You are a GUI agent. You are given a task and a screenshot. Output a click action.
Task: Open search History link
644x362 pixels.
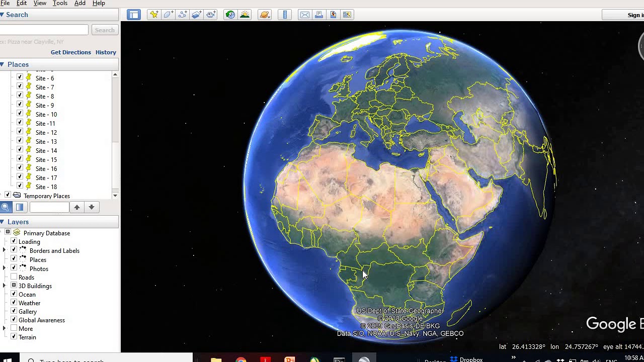tap(106, 52)
